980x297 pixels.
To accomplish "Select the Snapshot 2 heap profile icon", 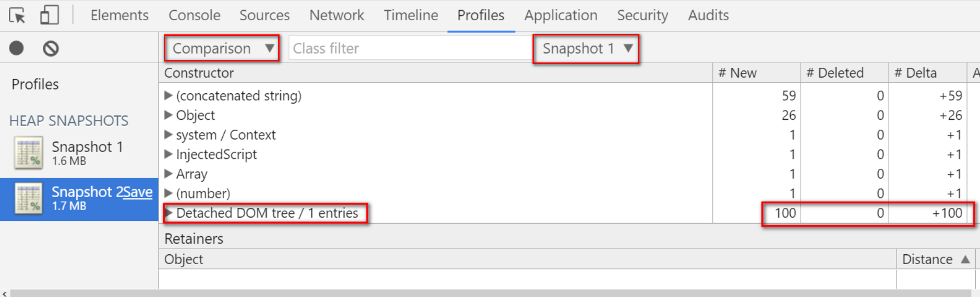I will click(29, 199).
